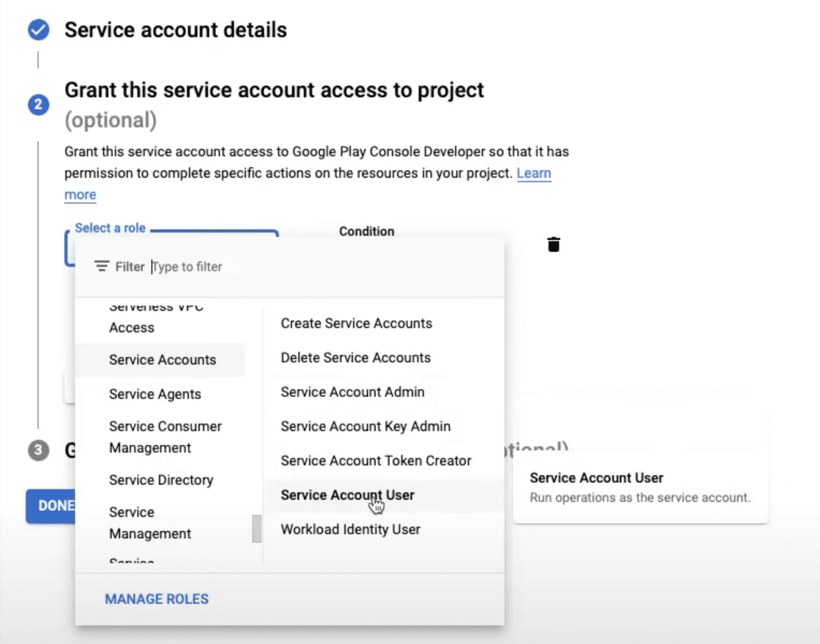Click the step 3 circle indicator
820x644 pixels.
point(38,451)
